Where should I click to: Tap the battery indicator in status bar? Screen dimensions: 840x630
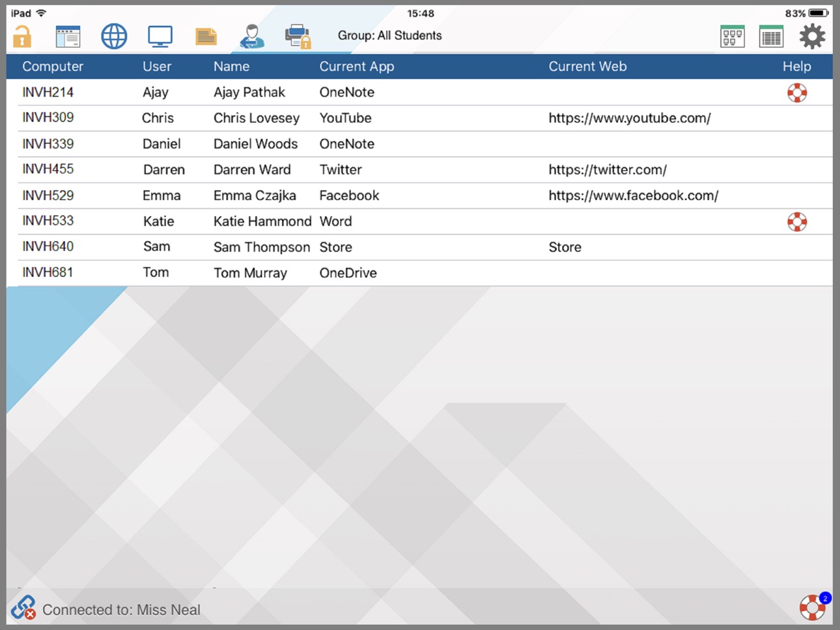click(819, 13)
